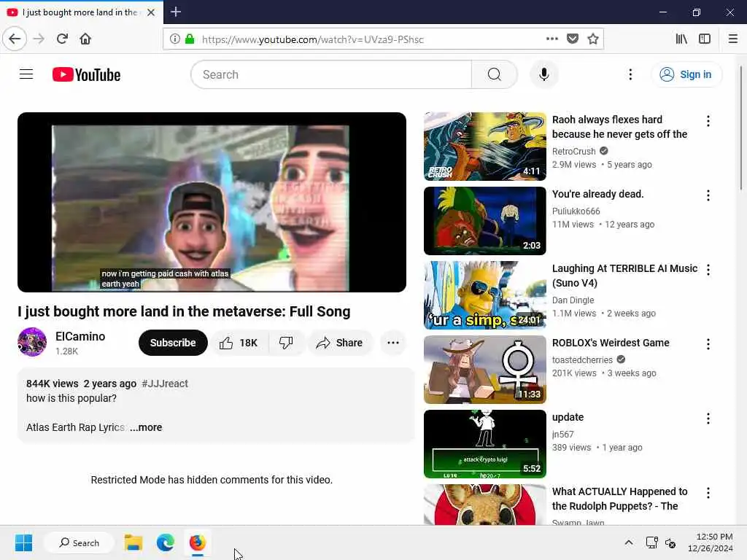Screen dimensions: 747x560
Task: Open YouTube settings three-dot menu
Action: click(x=630, y=74)
